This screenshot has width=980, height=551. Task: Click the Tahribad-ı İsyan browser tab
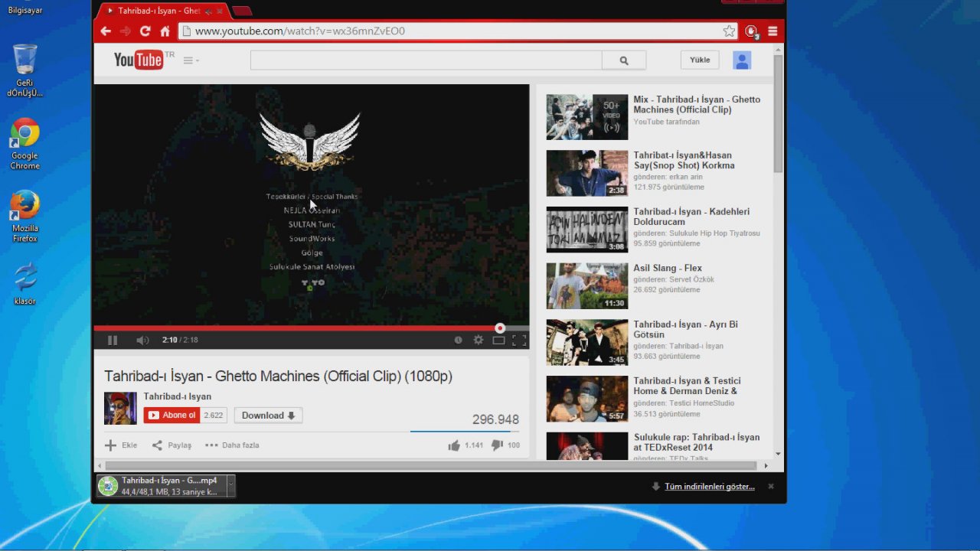pyautogui.click(x=161, y=11)
